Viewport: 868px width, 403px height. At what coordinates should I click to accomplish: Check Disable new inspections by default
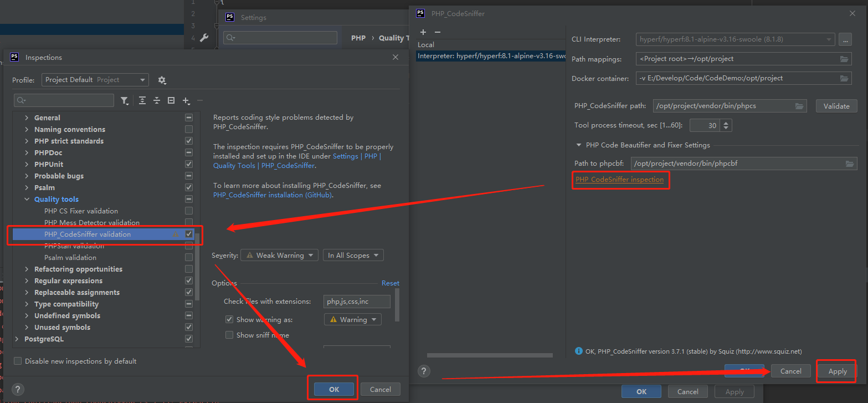(18, 361)
